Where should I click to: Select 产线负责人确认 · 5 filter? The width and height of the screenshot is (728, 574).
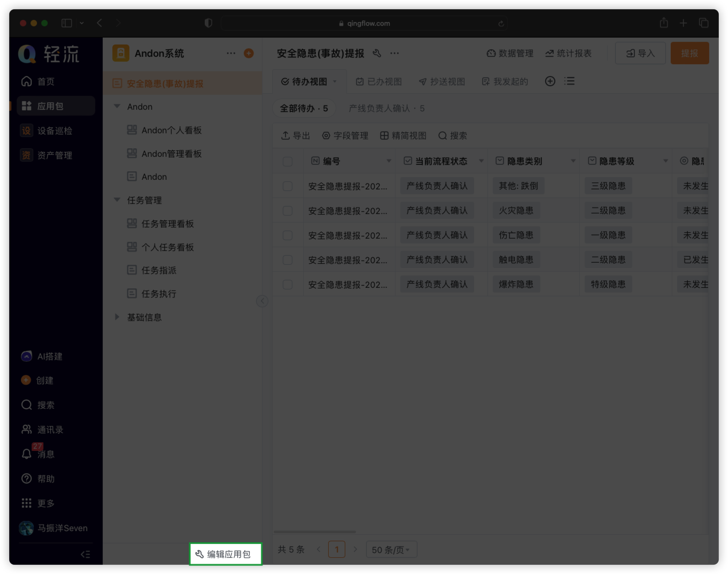(x=386, y=109)
